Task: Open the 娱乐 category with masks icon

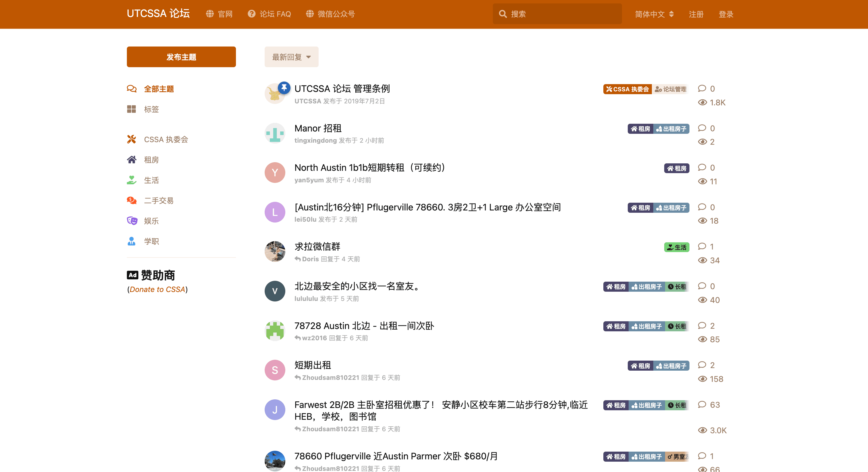Action: (152, 221)
